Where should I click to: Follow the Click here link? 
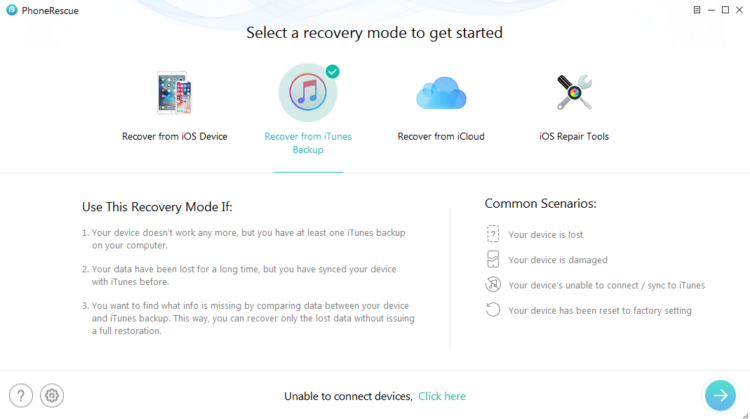[442, 396]
